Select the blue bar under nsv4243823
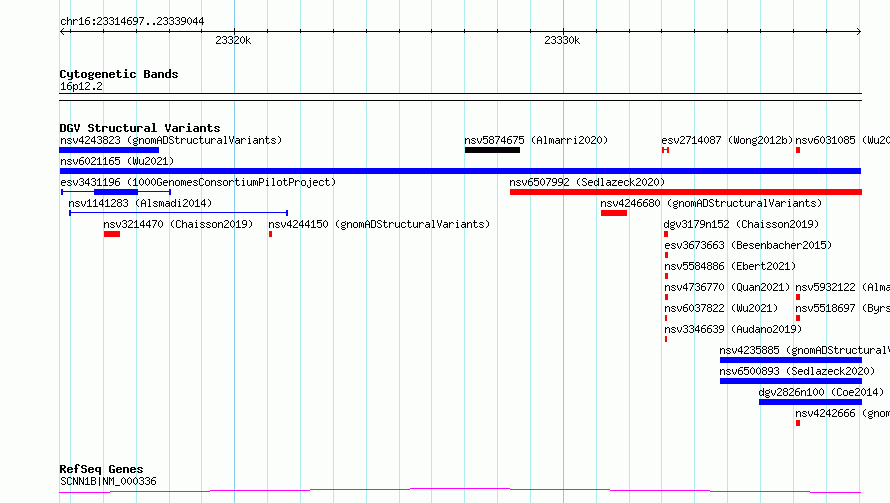Image resolution: width=890 pixels, height=503 pixels. (109, 150)
